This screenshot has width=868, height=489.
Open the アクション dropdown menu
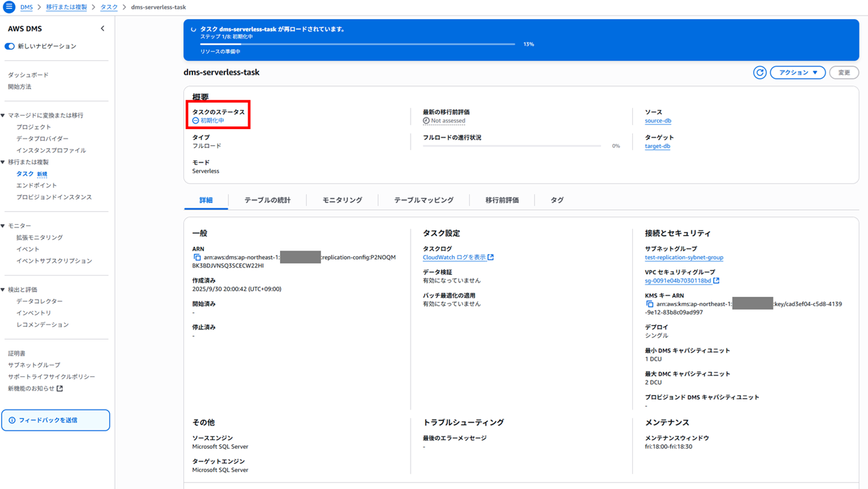[797, 73]
